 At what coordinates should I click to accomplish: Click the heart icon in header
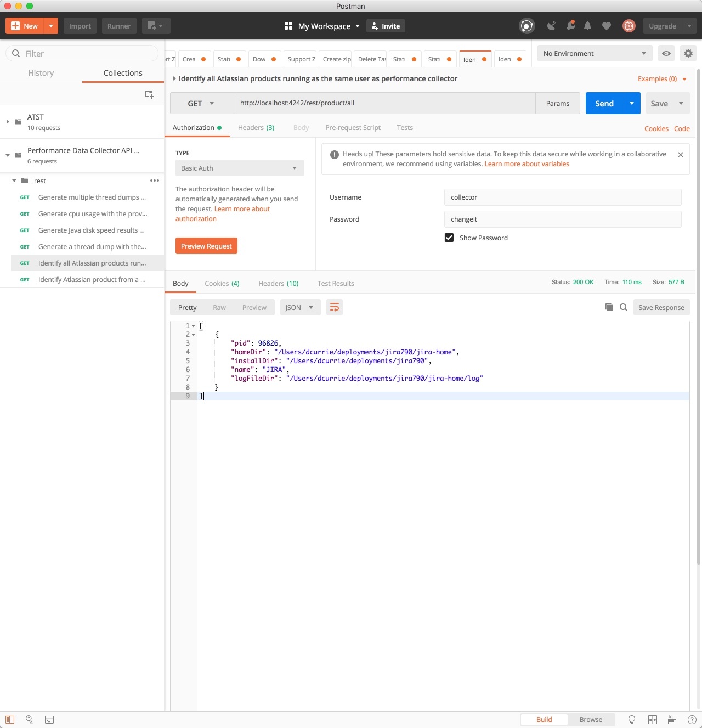(607, 26)
